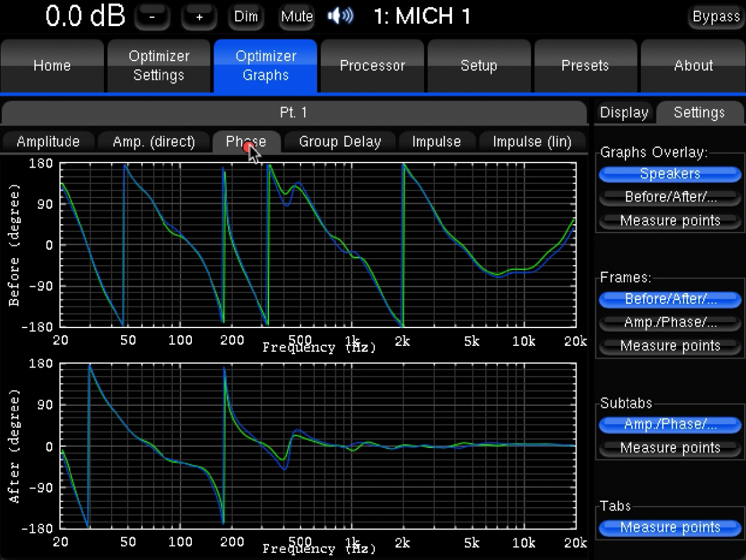Pick Measure points under Frames
This screenshot has height=560, width=746.
(x=670, y=345)
